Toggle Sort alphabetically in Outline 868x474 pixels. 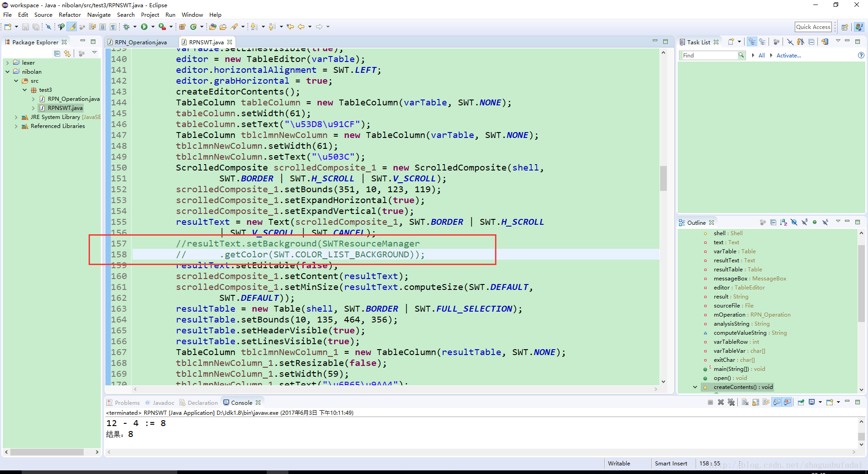tap(783, 222)
